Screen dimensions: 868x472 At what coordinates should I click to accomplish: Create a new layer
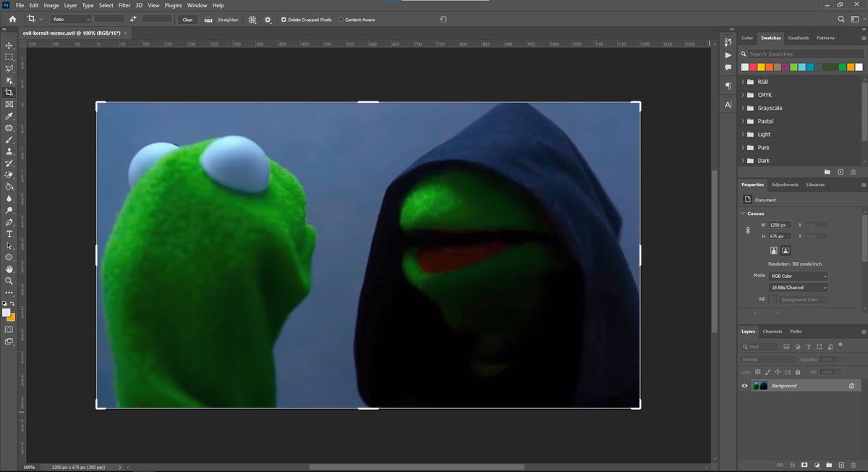(x=841, y=465)
